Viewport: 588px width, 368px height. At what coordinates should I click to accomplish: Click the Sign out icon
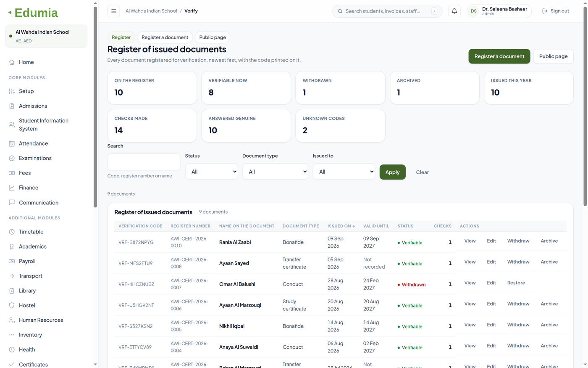tap(545, 11)
